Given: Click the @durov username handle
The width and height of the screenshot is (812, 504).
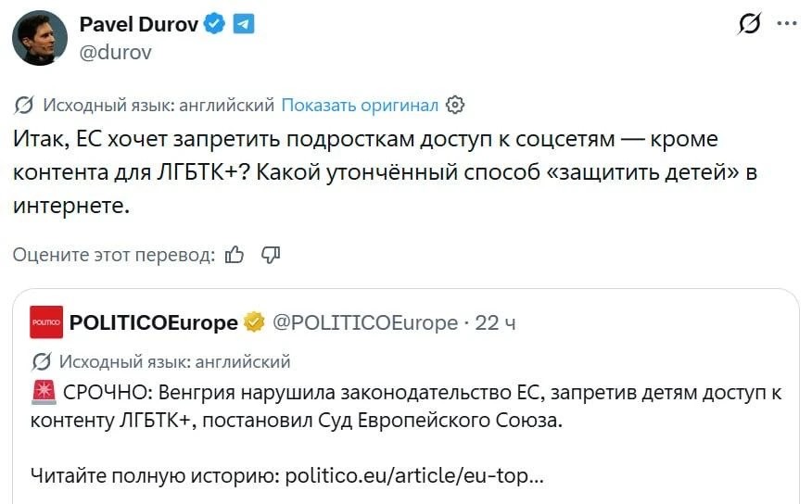Looking at the screenshot, I should (115, 52).
